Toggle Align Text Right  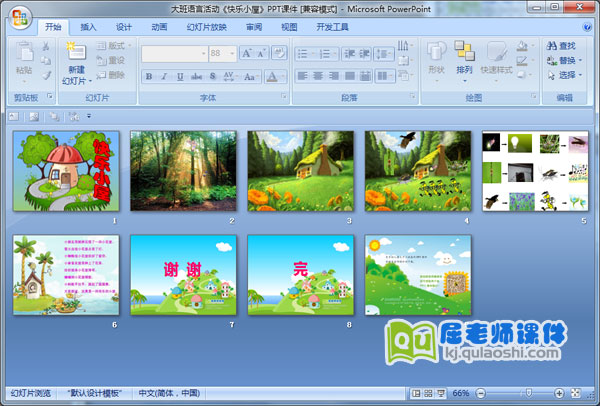pyautogui.click(x=334, y=76)
